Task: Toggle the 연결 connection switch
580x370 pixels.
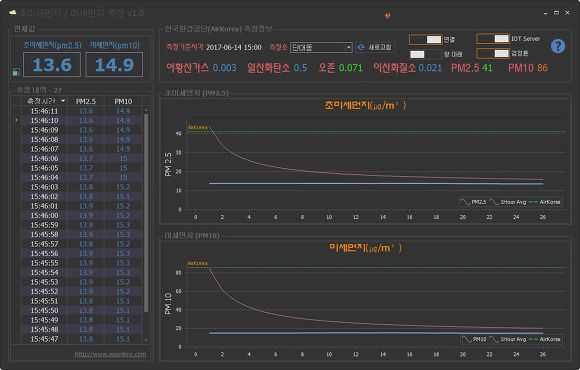Action: click(426, 39)
